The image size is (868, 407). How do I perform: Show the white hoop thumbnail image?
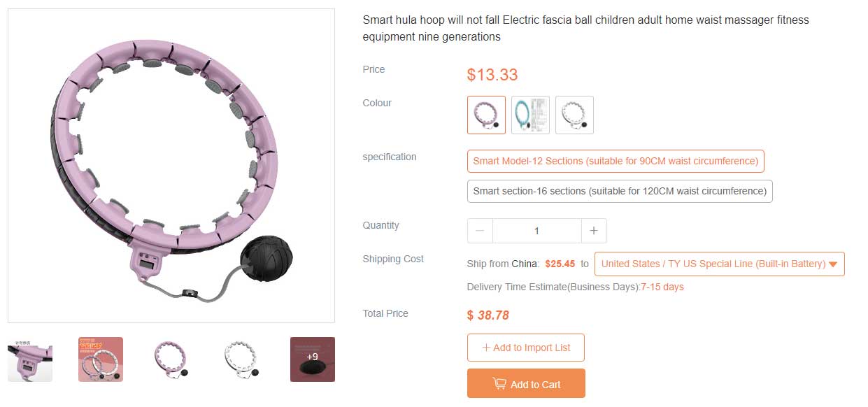tap(242, 359)
